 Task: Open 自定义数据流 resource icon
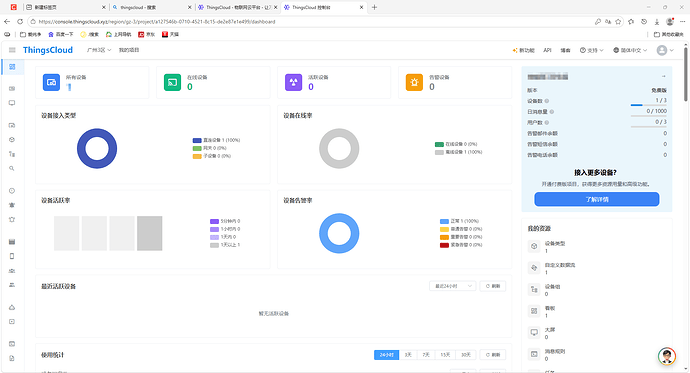click(534, 268)
